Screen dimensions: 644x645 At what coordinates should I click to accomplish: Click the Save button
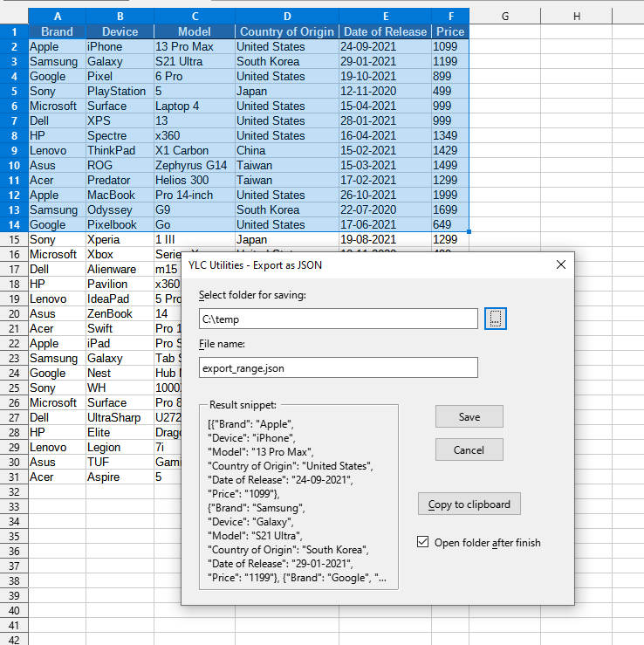pyautogui.click(x=469, y=416)
